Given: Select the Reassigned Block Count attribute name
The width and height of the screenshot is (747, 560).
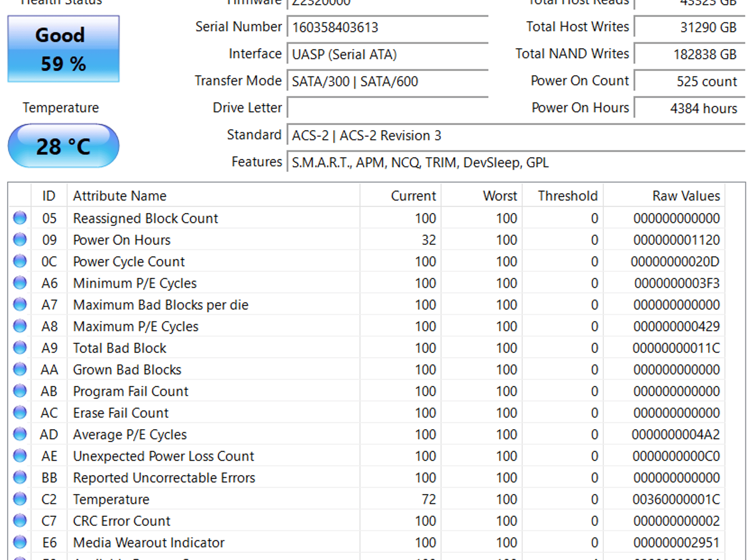Looking at the screenshot, I should tap(145, 218).
